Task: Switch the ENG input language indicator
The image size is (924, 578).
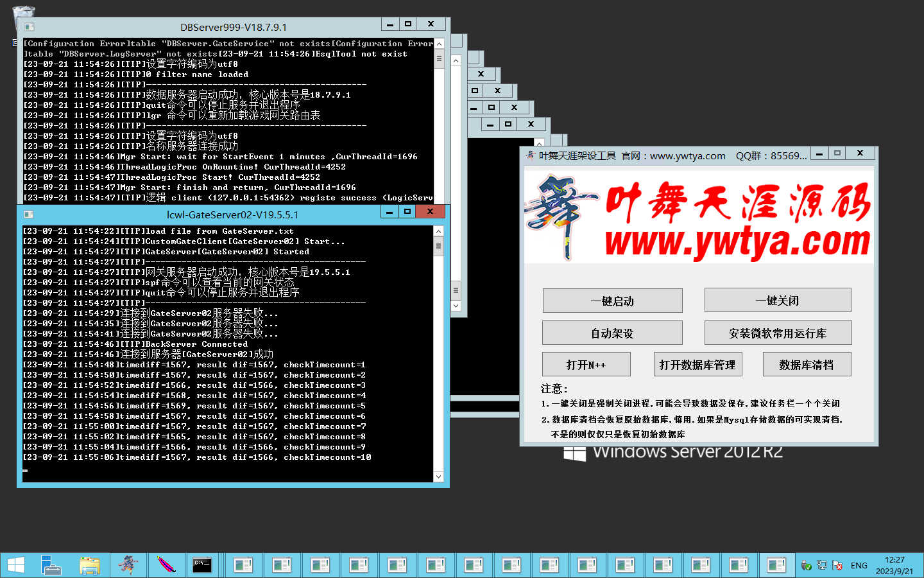Action: [x=859, y=566]
